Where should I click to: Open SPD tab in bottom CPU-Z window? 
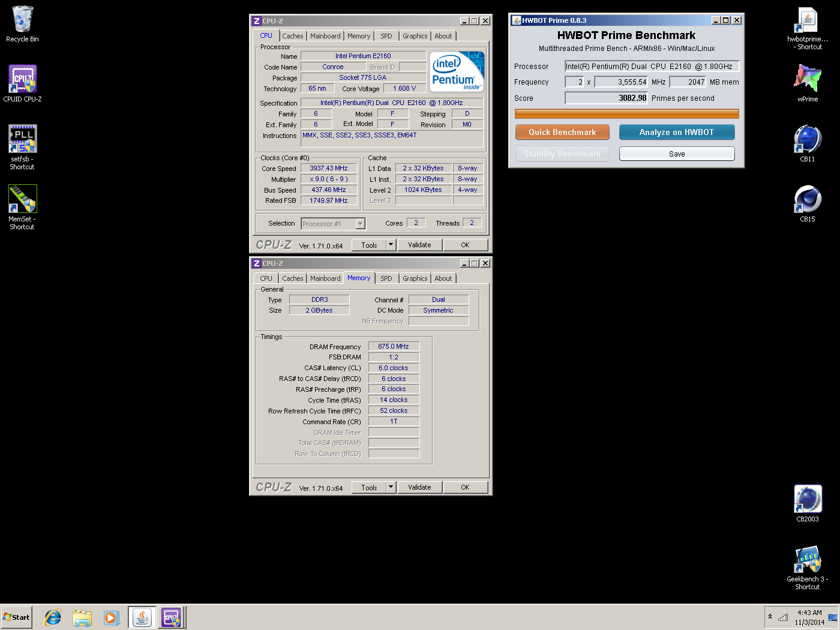[386, 278]
